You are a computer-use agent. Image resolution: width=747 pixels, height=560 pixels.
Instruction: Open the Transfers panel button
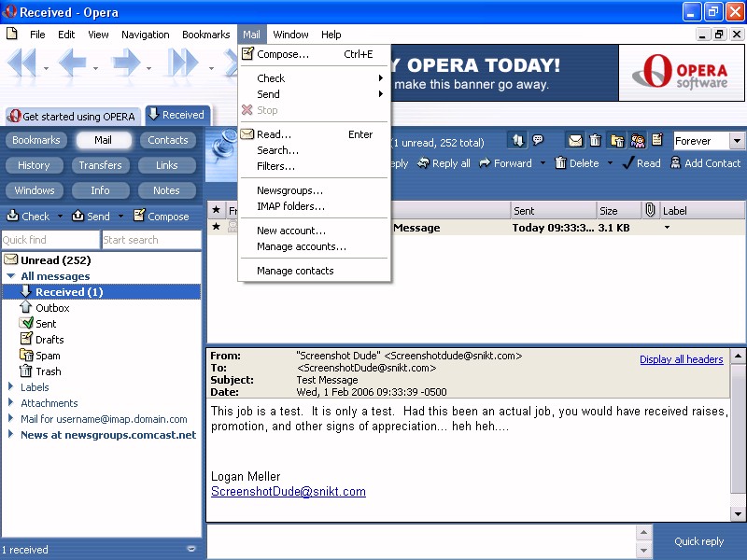[100, 165]
